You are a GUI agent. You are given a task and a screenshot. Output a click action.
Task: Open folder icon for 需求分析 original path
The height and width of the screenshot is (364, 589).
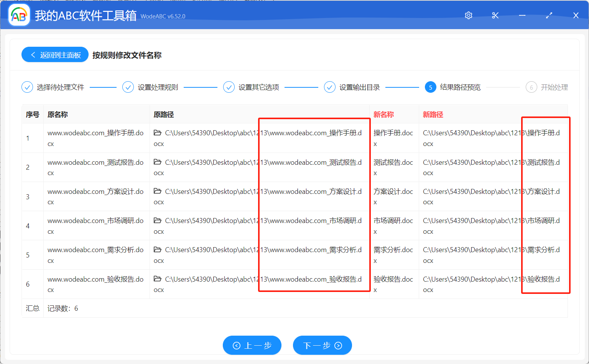(158, 250)
